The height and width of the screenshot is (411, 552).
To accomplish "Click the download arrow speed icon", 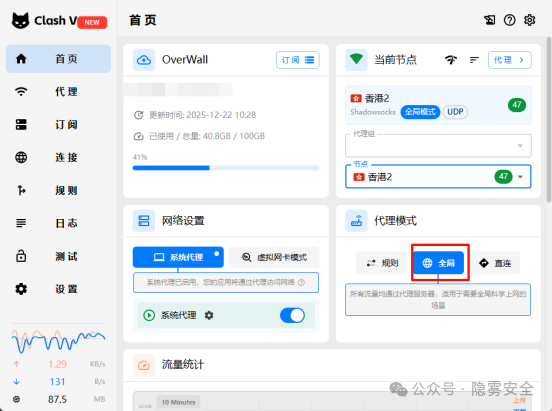I will click(x=17, y=382).
